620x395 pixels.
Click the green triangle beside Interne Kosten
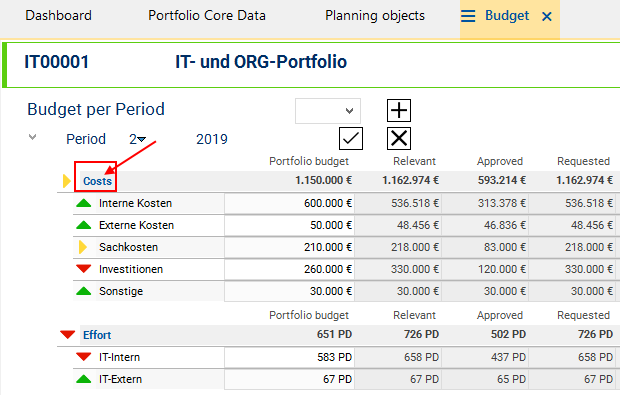[x=83, y=203]
